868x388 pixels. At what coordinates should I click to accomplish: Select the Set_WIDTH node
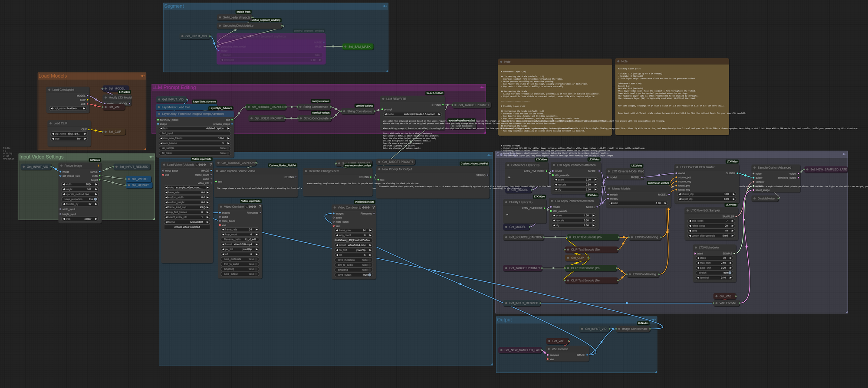coord(139,179)
